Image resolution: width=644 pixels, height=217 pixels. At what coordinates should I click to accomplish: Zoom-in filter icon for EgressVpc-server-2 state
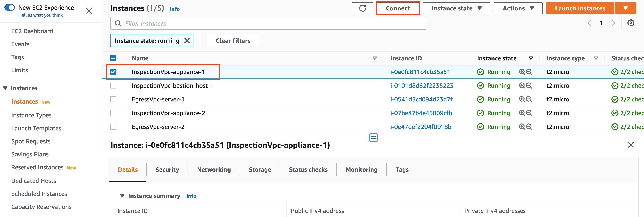click(x=522, y=127)
